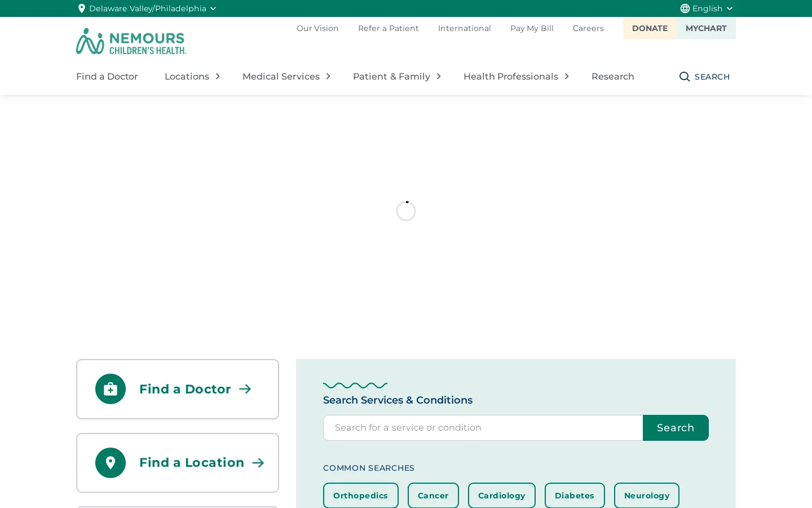
Task: Open the Patient & Family navigation item
Action: click(x=391, y=76)
